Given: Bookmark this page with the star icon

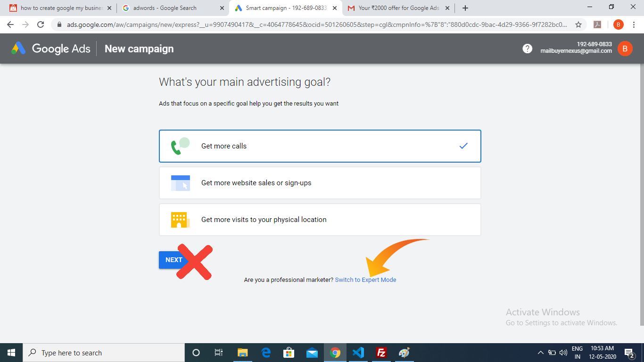Looking at the screenshot, I should coord(578,25).
